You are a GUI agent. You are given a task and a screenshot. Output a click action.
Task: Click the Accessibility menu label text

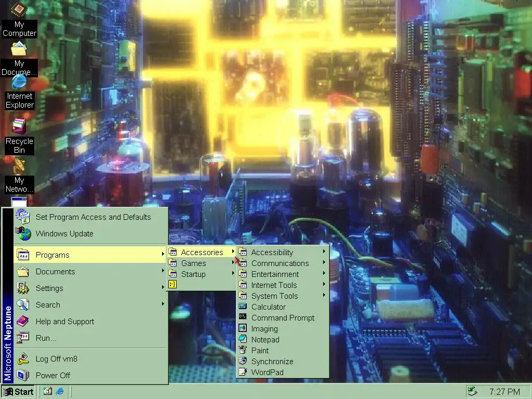272,252
